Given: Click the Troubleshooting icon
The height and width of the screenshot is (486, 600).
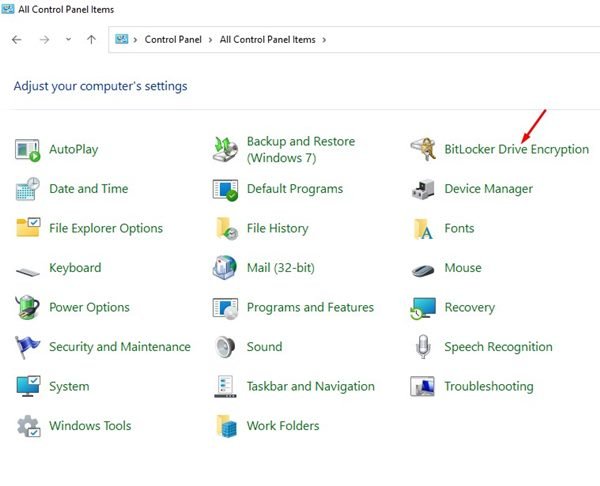Looking at the screenshot, I should coord(422,386).
